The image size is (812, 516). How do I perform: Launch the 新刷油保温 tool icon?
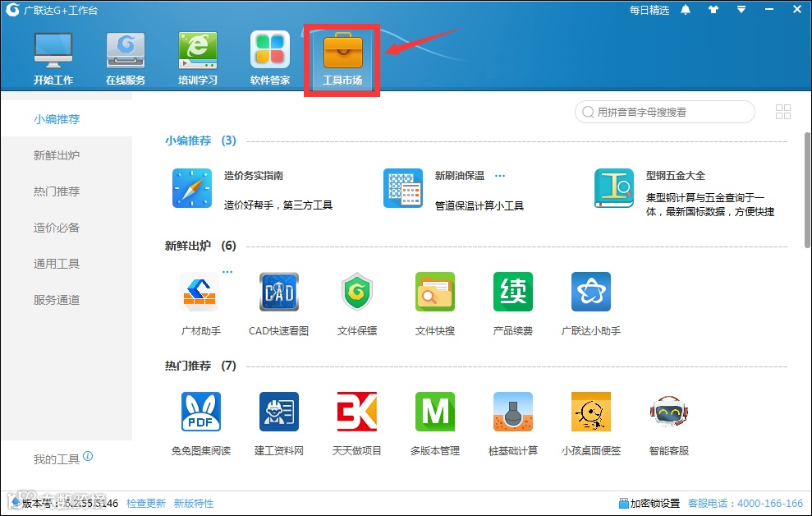click(403, 188)
